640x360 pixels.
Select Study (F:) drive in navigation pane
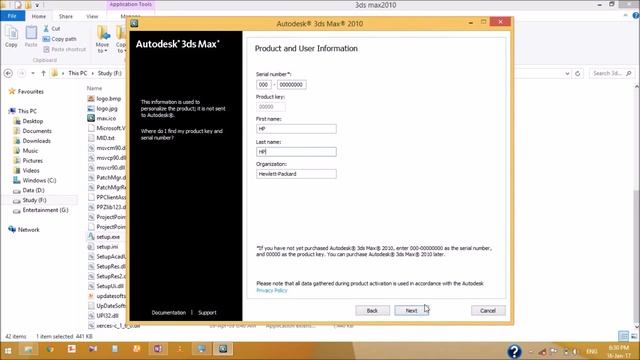[34, 200]
